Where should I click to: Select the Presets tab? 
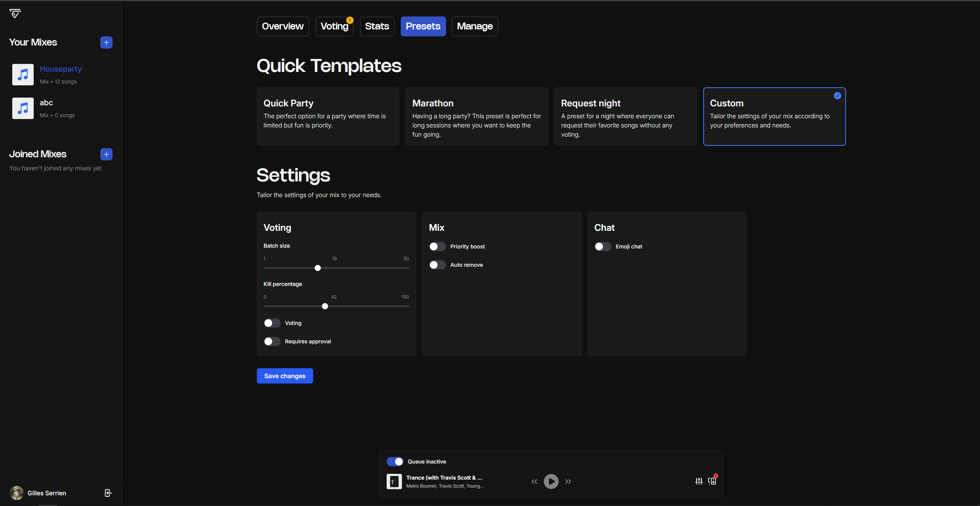pos(423,26)
